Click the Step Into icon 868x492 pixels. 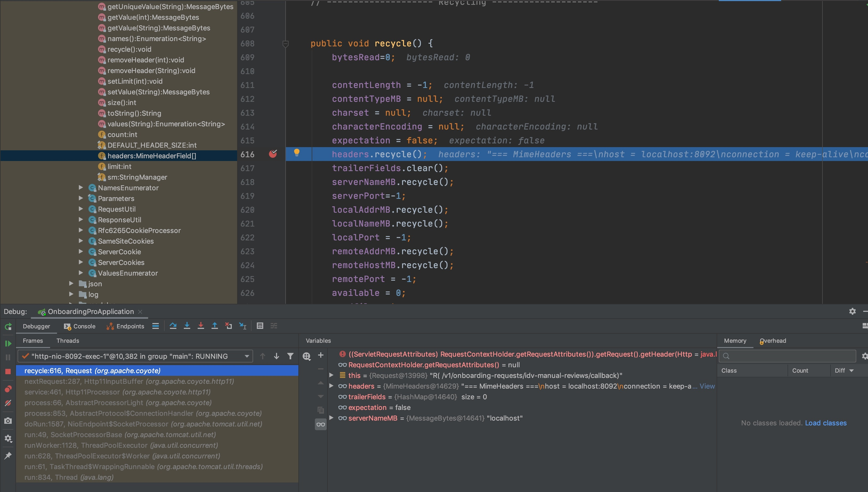click(187, 326)
